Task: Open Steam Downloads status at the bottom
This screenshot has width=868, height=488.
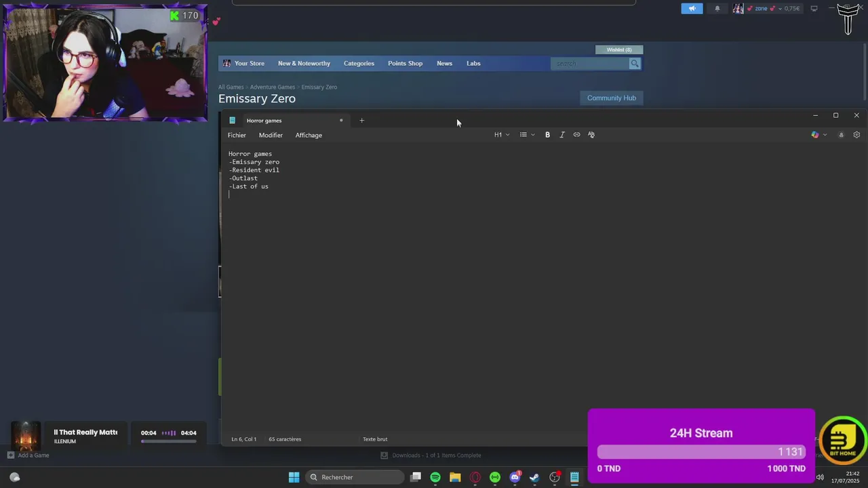Action: (x=431, y=455)
